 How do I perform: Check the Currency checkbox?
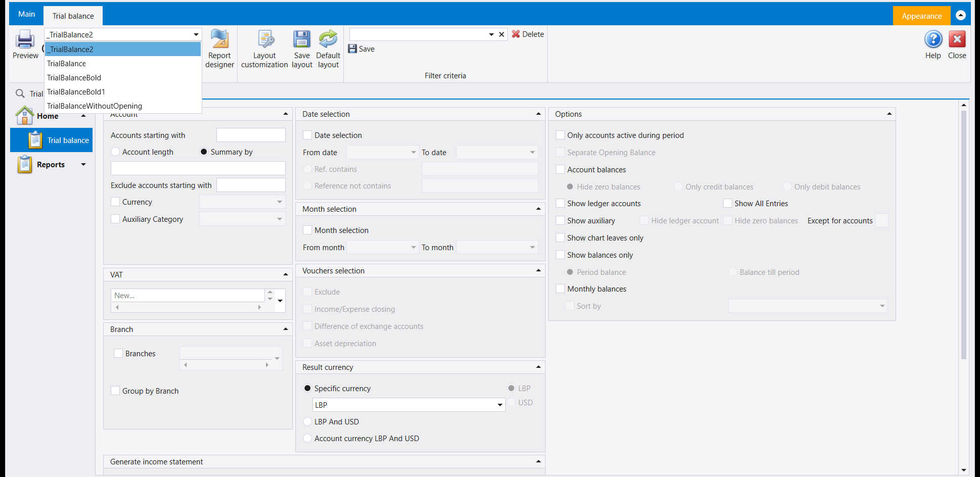tap(115, 202)
